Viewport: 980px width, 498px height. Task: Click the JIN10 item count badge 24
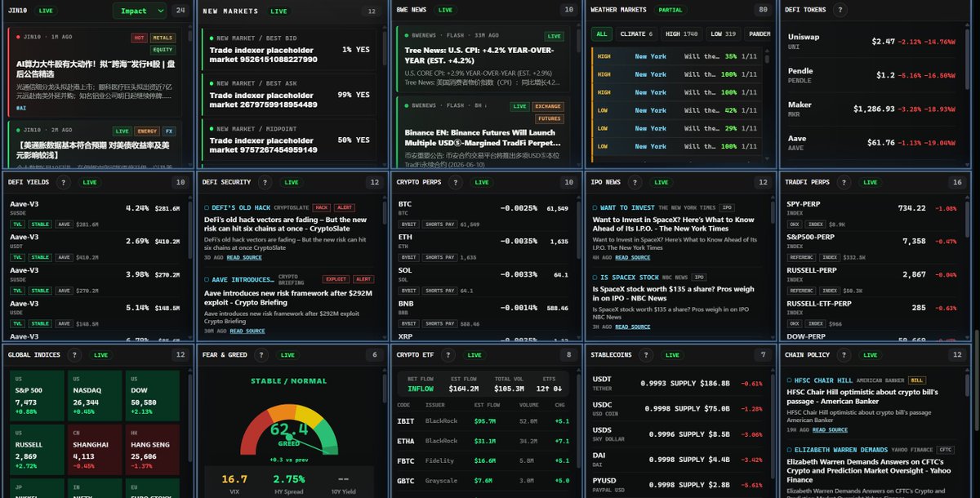(x=180, y=11)
